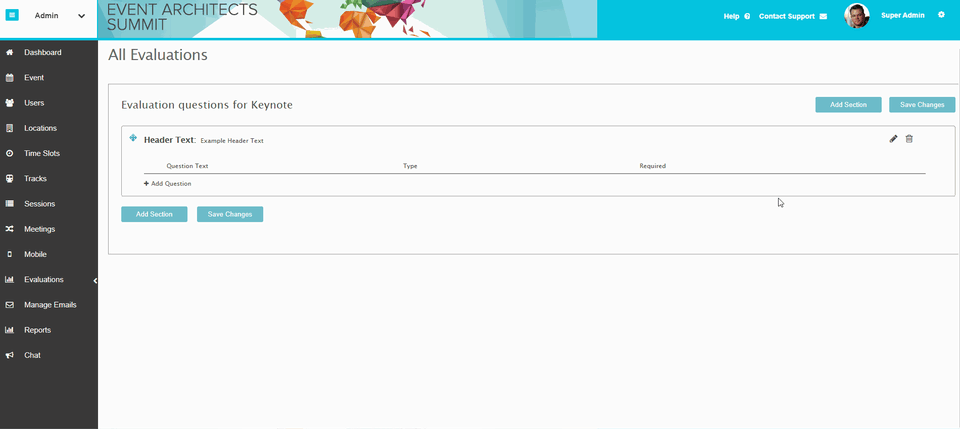Click the Manage Emails envelope icon
The height and width of the screenshot is (429, 960).
tap(9, 305)
